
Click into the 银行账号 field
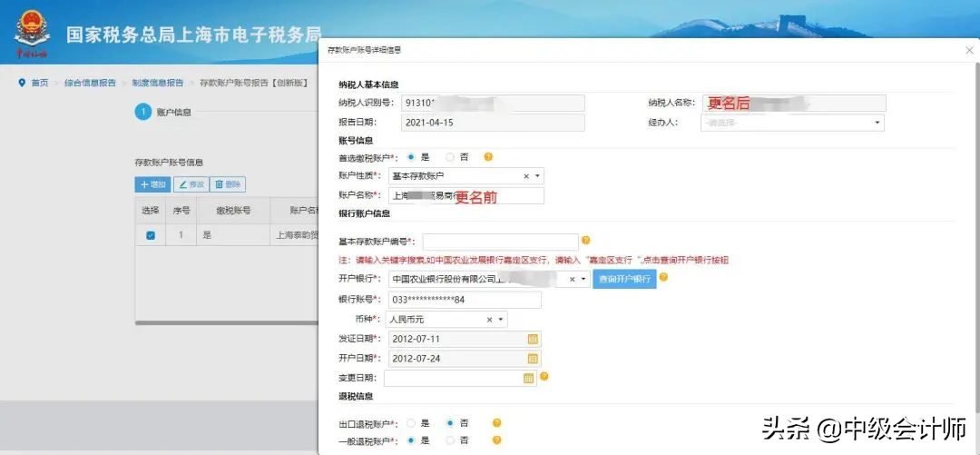pyautogui.click(x=465, y=300)
